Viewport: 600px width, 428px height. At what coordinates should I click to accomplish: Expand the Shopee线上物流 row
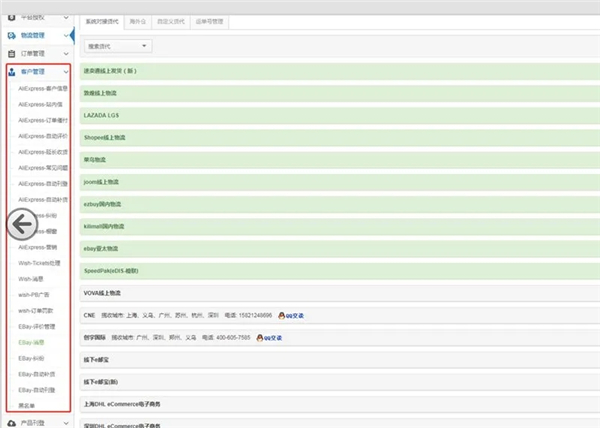click(107, 136)
